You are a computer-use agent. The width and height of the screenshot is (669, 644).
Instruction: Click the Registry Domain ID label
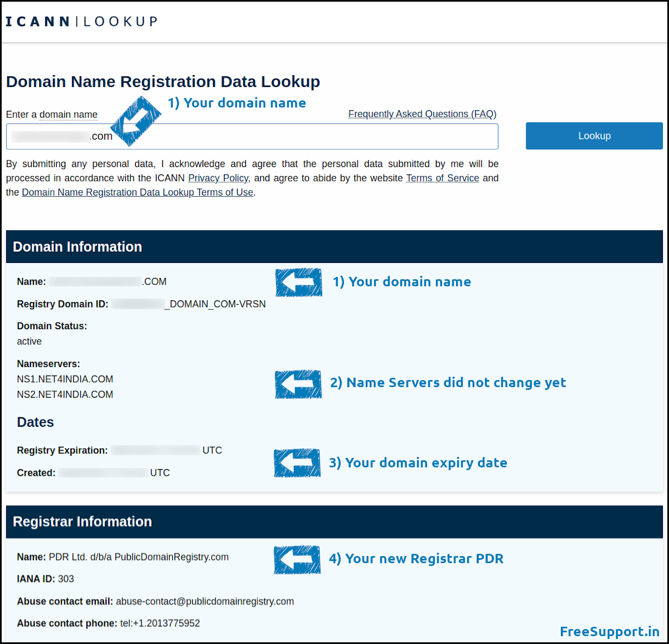point(62,304)
